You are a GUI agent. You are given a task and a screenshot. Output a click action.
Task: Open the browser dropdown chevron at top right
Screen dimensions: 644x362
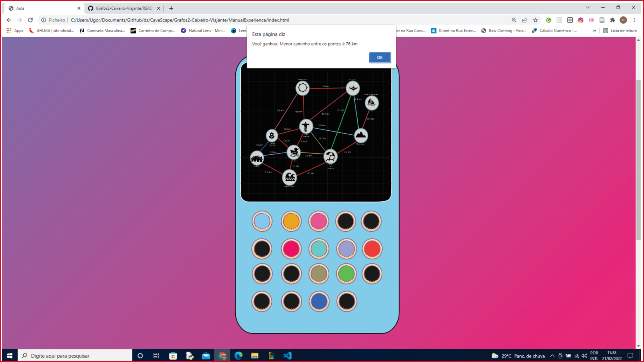pos(588,7)
